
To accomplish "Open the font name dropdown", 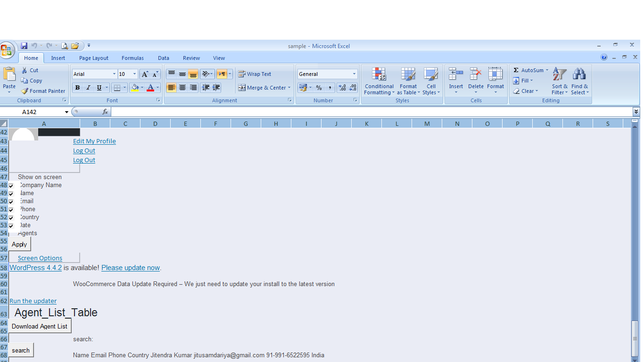I will (114, 74).
